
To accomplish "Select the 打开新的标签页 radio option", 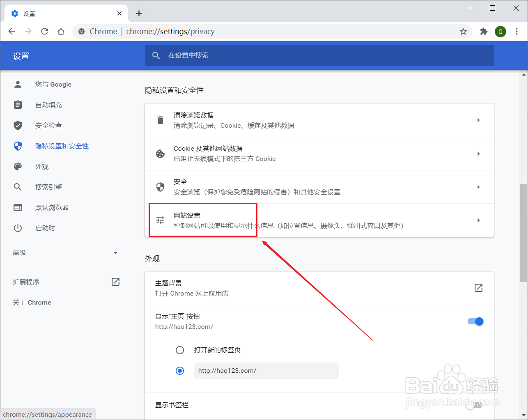I will pyautogui.click(x=180, y=350).
